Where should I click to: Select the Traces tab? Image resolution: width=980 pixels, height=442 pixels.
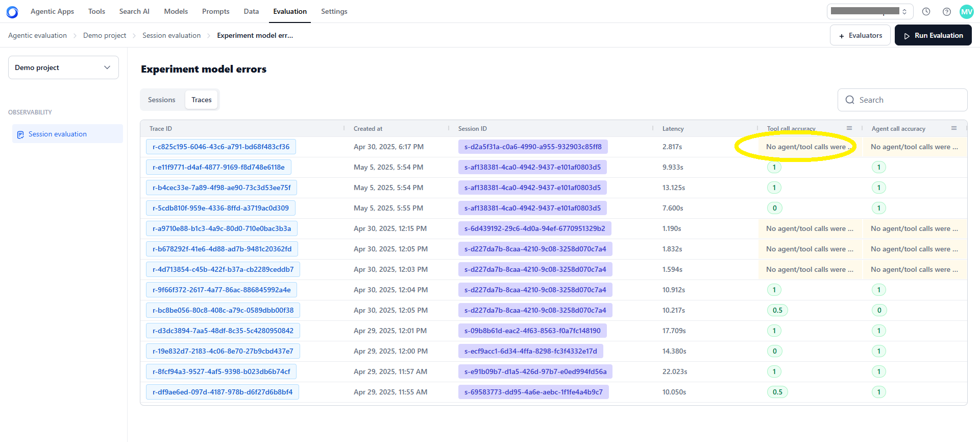click(x=202, y=100)
